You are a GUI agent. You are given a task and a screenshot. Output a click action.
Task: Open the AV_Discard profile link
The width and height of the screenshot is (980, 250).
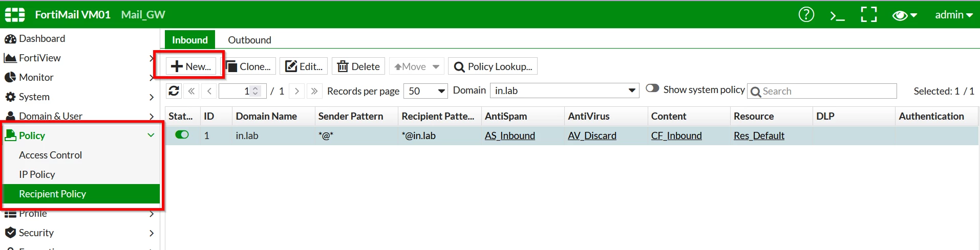point(592,135)
